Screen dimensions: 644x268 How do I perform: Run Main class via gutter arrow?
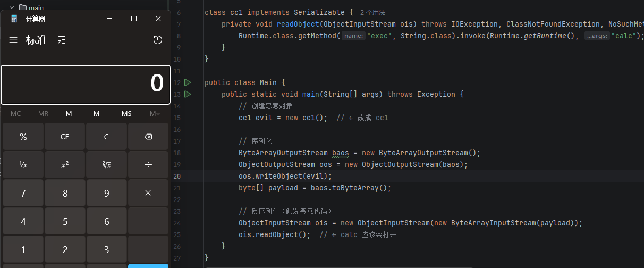188,82
